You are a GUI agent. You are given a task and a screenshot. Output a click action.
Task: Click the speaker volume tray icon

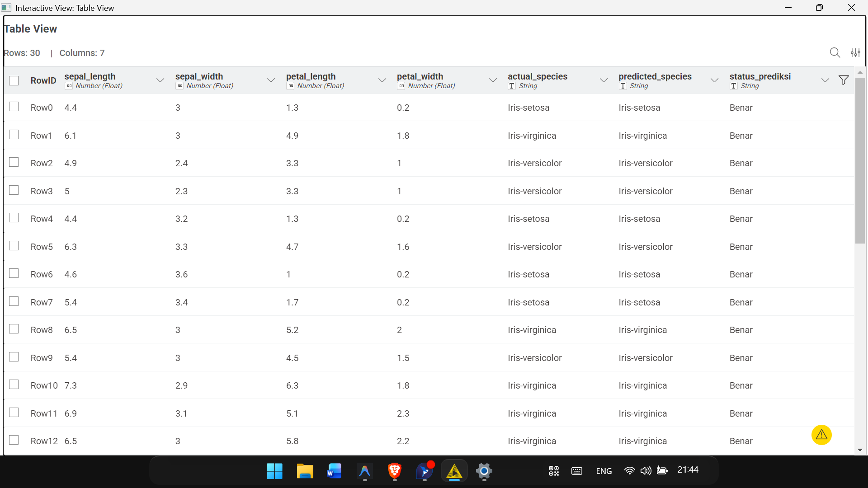coord(646,471)
